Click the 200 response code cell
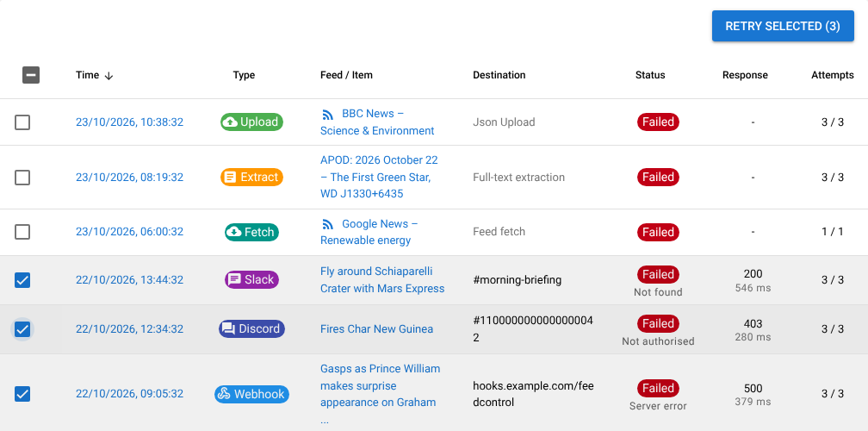Screen dimensions: 868x431 [x=753, y=273]
